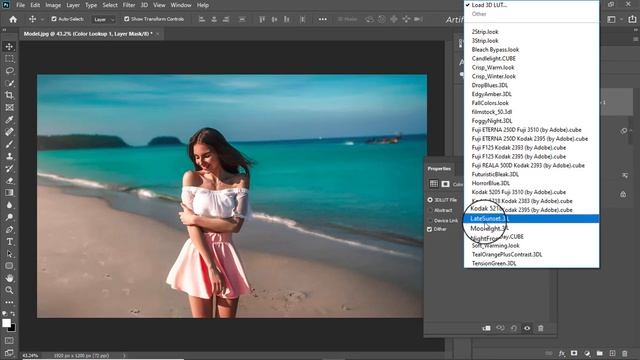Open the Window menu
The height and width of the screenshot is (360, 640).
tap(181, 5)
